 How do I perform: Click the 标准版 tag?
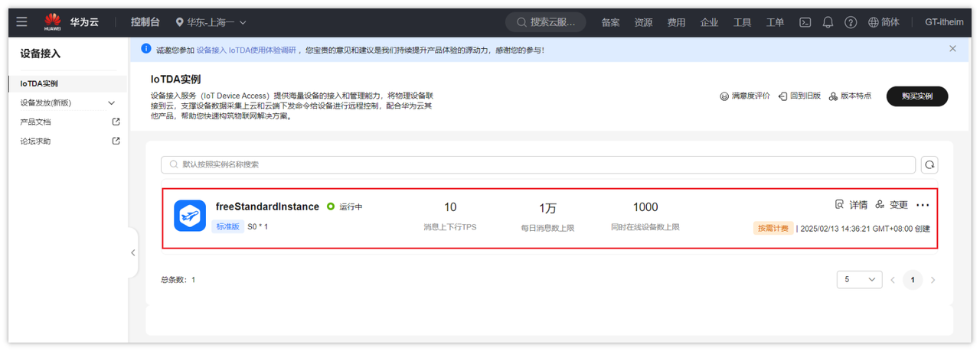pyautogui.click(x=227, y=226)
